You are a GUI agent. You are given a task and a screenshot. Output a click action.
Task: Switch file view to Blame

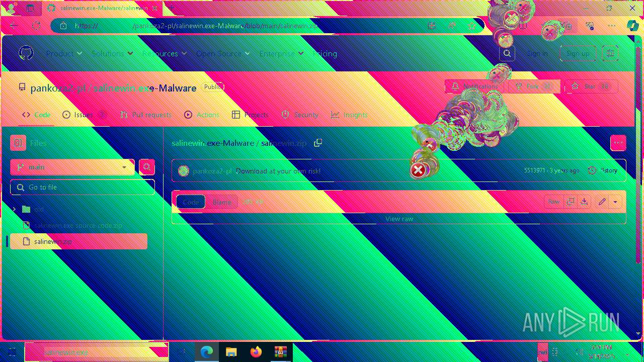(x=222, y=202)
